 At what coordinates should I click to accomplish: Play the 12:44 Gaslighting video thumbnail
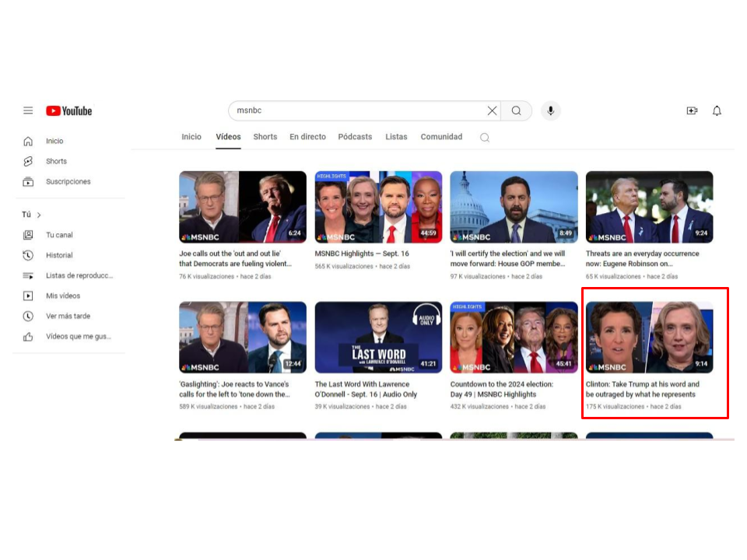click(x=243, y=337)
